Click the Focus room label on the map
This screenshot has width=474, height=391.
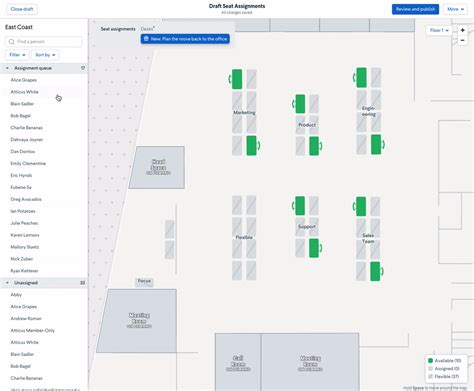[144, 281]
